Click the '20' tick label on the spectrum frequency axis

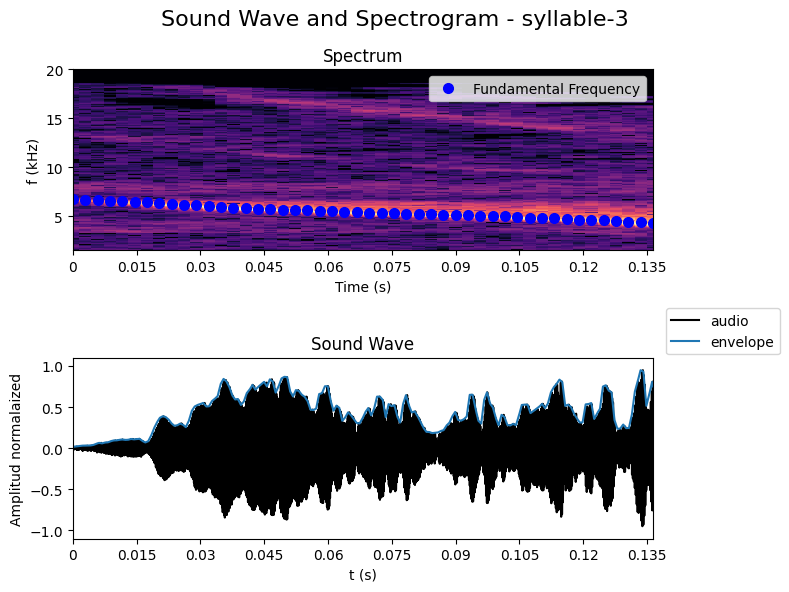point(55,71)
